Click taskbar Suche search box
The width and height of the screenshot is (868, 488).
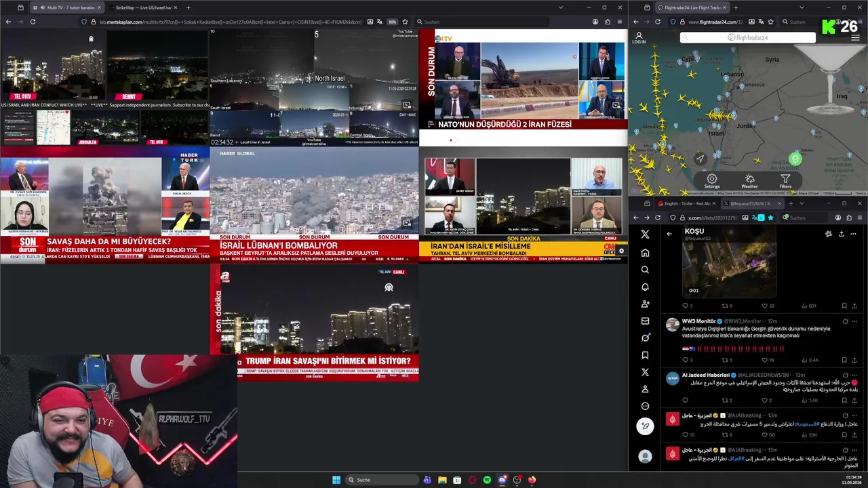pyautogui.click(x=381, y=480)
